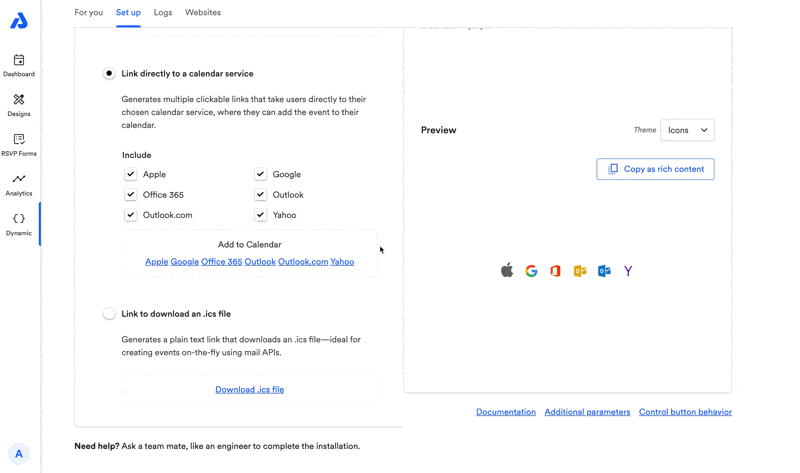The image size is (800, 473).
Task: Click the 'Preview' heading
Action: click(439, 130)
